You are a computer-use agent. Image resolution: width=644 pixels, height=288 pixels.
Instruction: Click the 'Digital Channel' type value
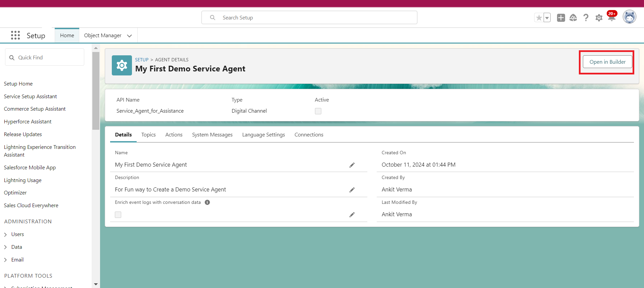249,111
